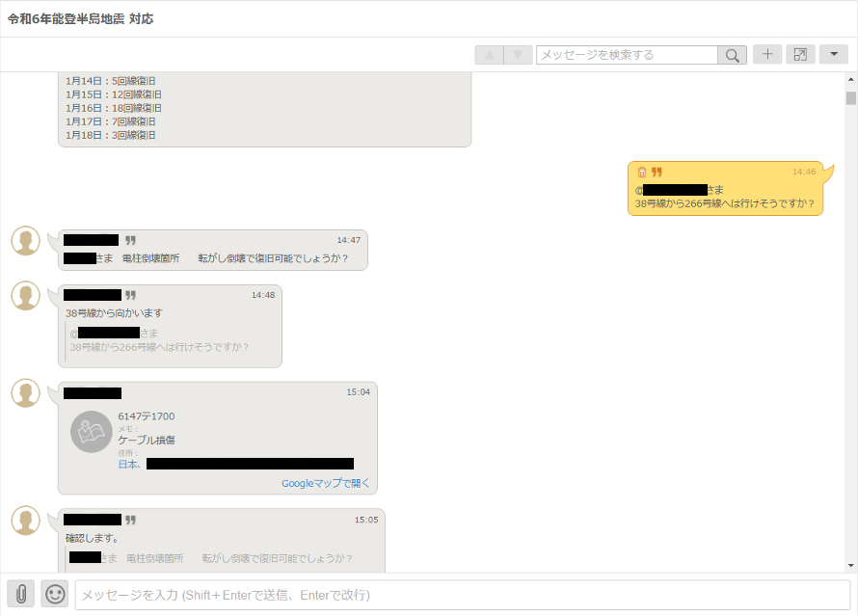The height and width of the screenshot is (616, 858).
Task: Click the vertical scrollbar thumb
Action: click(851, 98)
